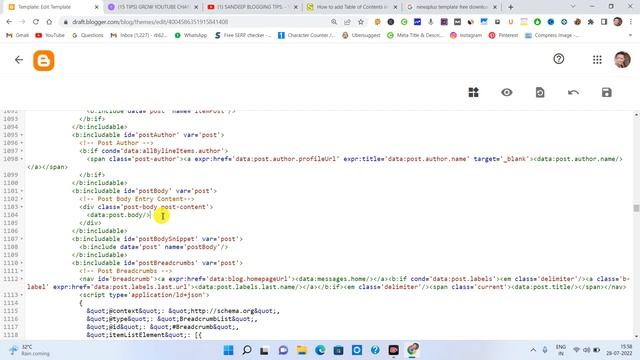Open Task View from the taskbar
Viewport: 640px width, 360px height.
click(x=264, y=350)
